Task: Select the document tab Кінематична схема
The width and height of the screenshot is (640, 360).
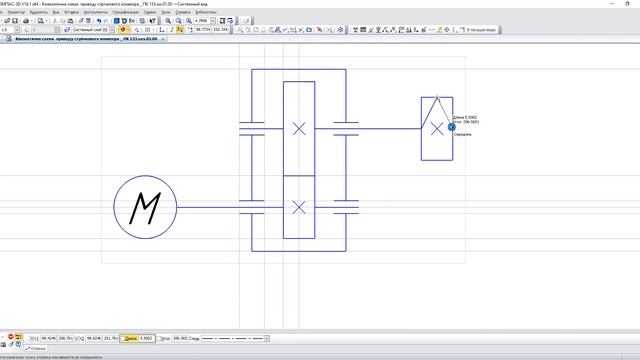Action: [x=86, y=39]
